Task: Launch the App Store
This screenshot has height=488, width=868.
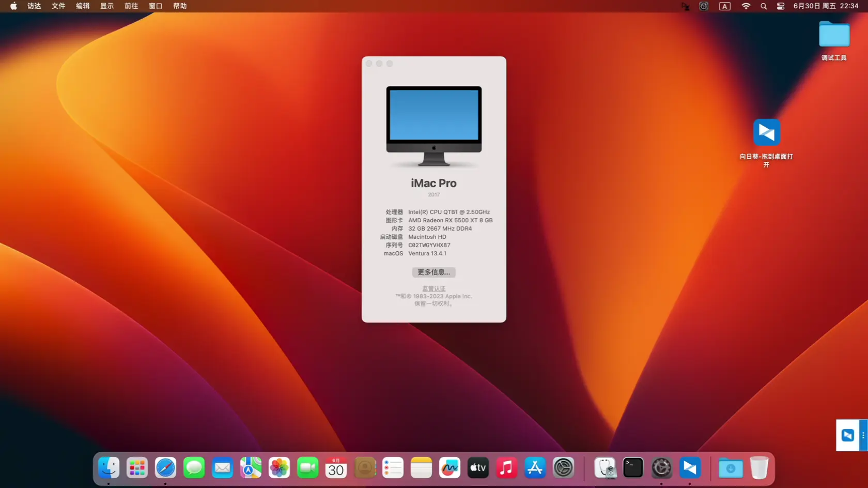Action: coord(535,467)
